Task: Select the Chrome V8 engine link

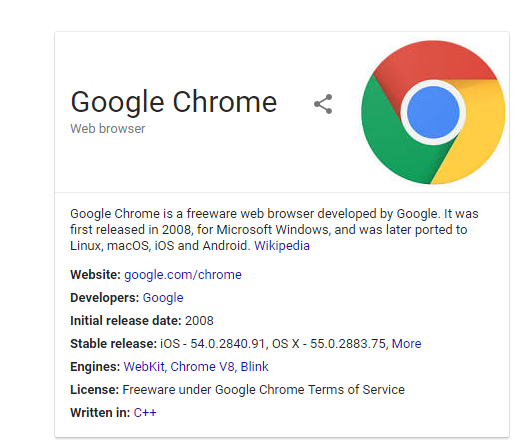Action: click(202, 367)
